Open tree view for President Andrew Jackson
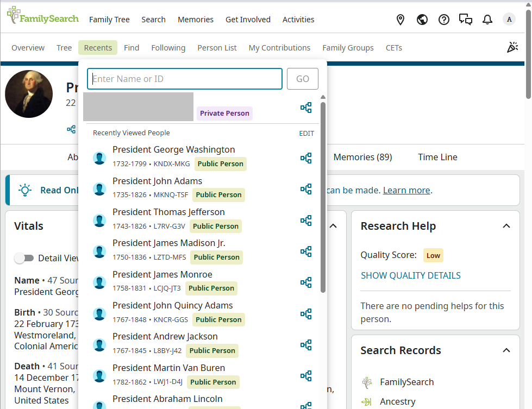The height and width of the screenshot is (409, 532). tap(306, 345)
